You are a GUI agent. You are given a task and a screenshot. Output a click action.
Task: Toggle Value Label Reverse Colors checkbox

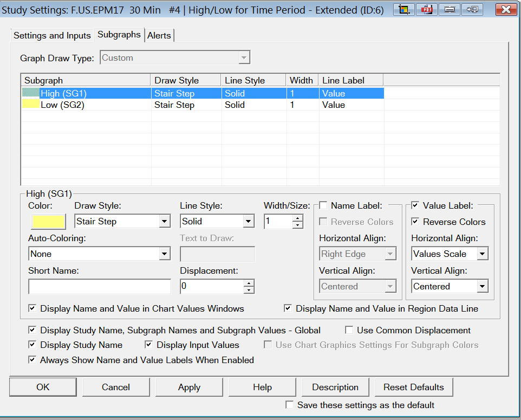[415, 222]
